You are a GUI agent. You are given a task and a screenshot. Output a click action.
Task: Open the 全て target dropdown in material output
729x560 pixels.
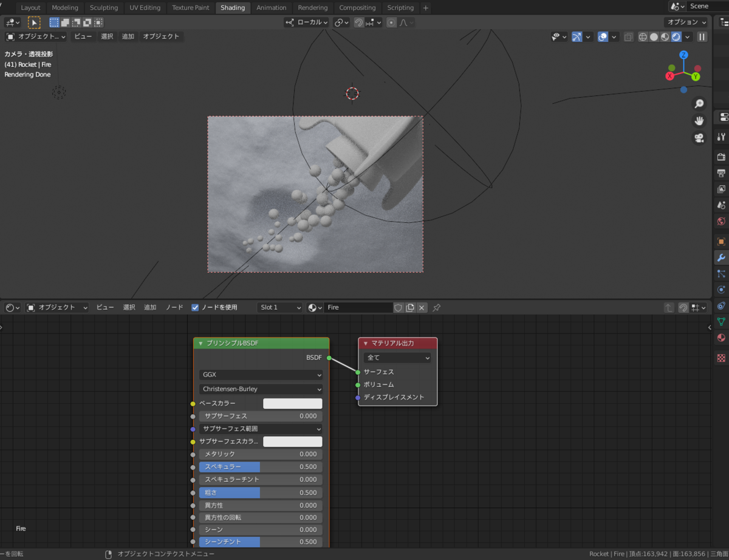point(398,358)
